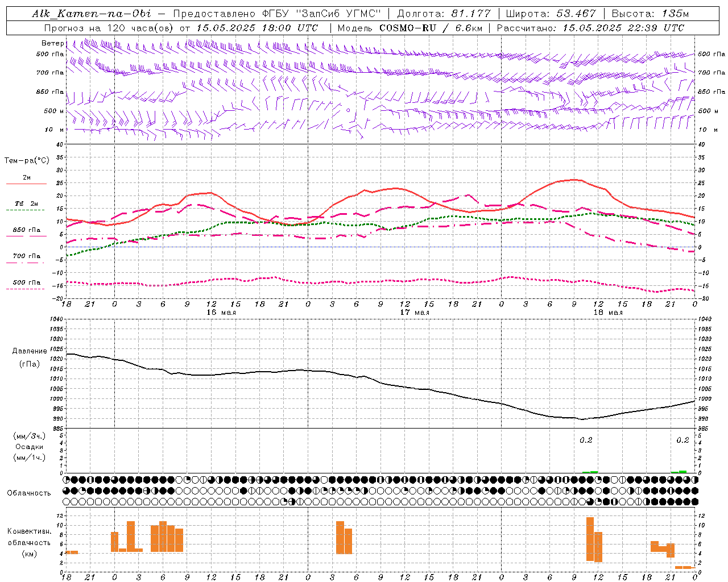Click the (км) unit label for convective cloudiness
The image size is (728, 582).
click(29, 553)
